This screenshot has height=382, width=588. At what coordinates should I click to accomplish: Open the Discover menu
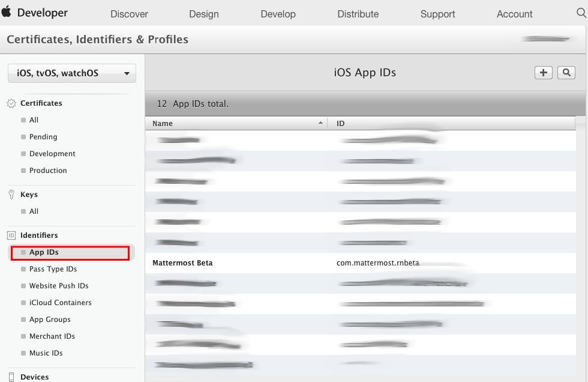(x=129, y=14)
